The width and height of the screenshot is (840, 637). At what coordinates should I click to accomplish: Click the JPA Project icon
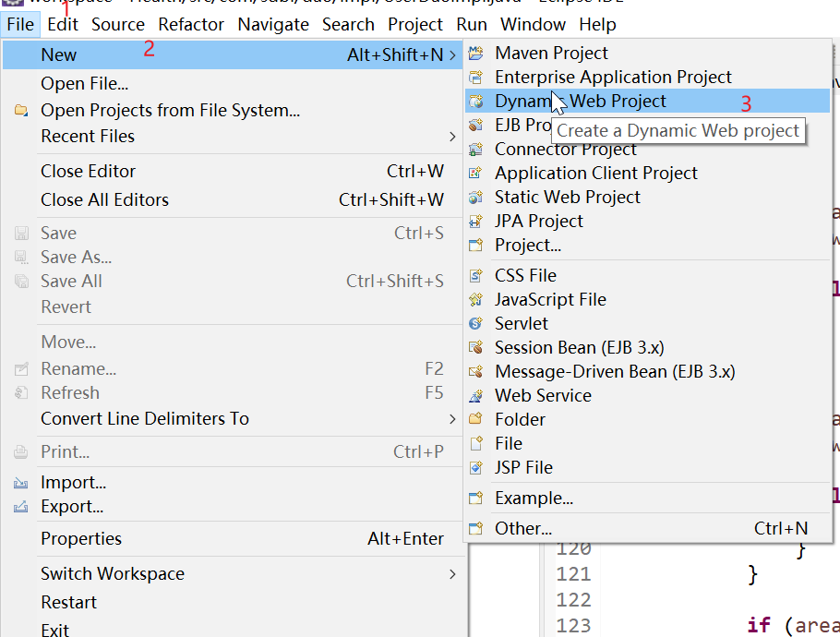click(476, 222)
